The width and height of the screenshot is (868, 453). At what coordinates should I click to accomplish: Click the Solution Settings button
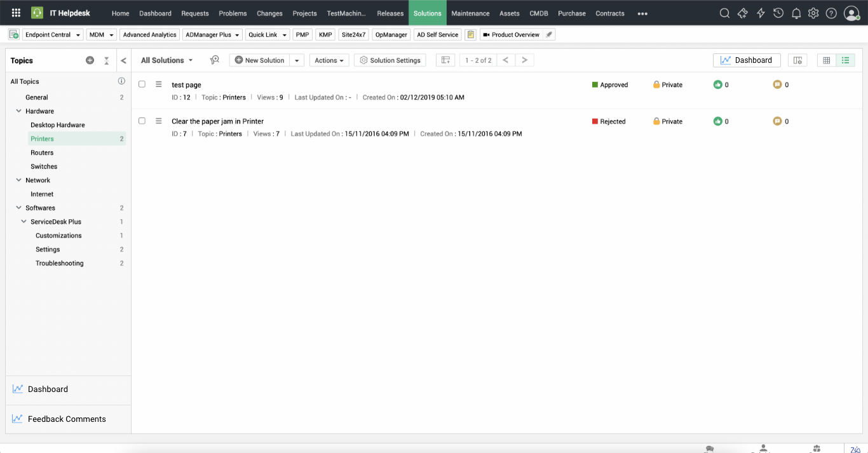click(390, 60)
